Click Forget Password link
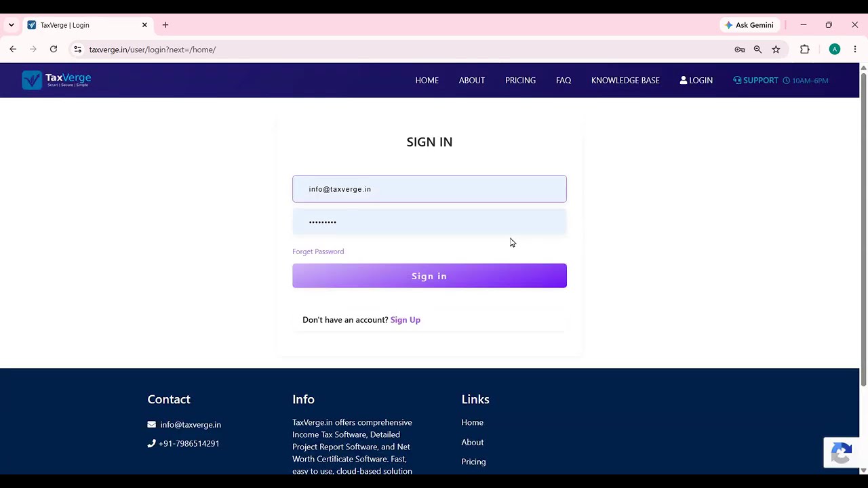The height and width of the screenshot is (488, 868). pos(318,251)
